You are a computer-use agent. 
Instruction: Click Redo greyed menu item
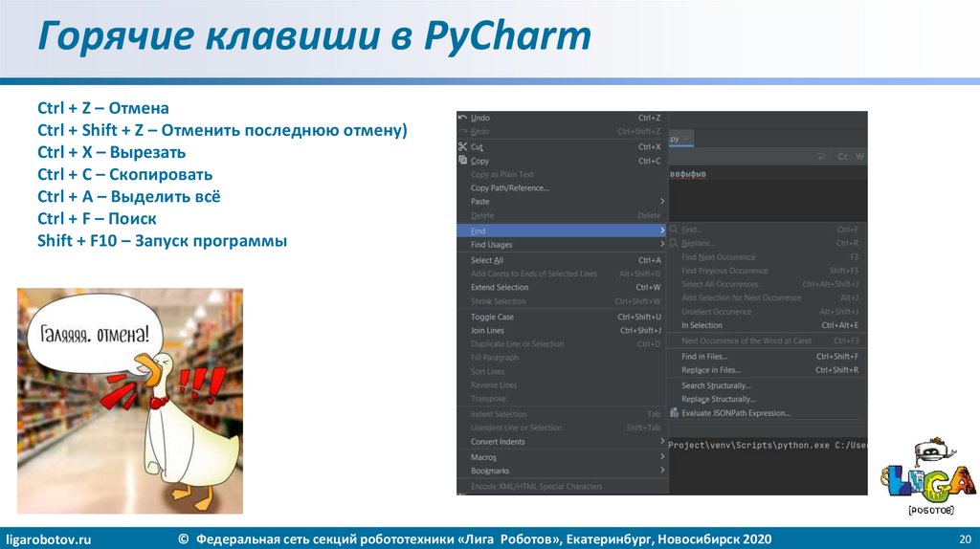[x=562, y=131]
